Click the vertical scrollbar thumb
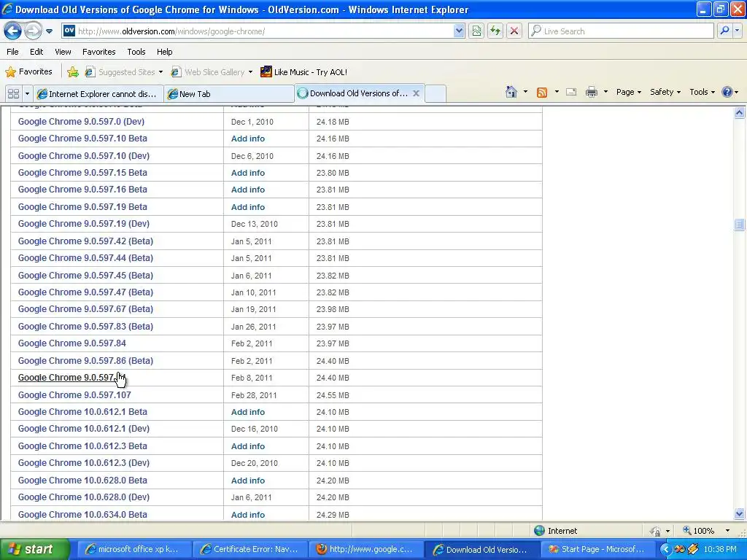 click(740, 225)
